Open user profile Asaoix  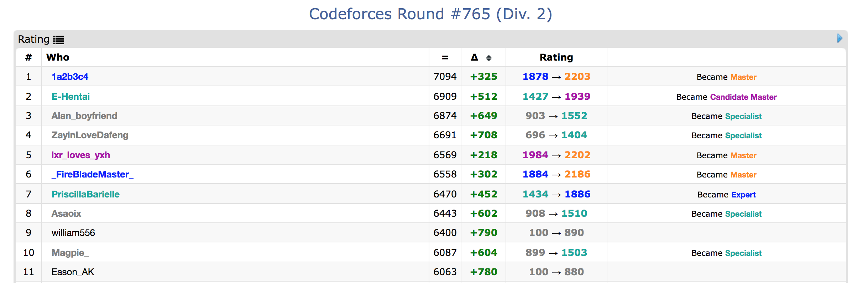coord(66,213)
